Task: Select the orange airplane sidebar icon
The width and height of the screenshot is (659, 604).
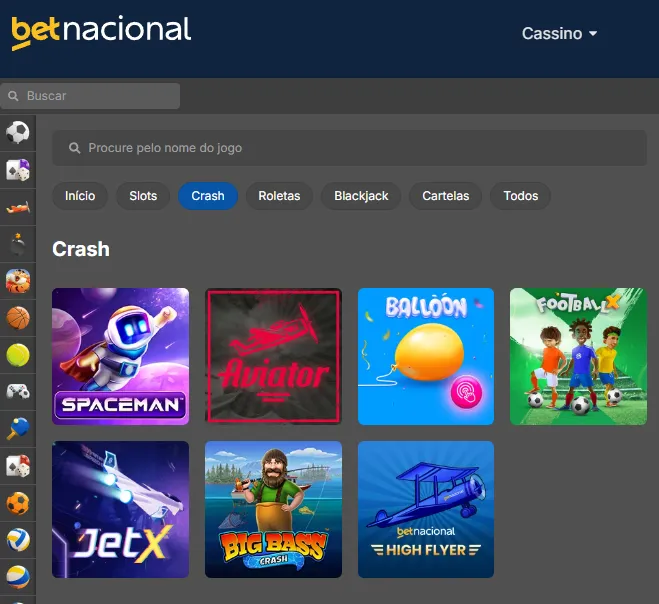Action: pyautogui.click(x=18, y=207)
